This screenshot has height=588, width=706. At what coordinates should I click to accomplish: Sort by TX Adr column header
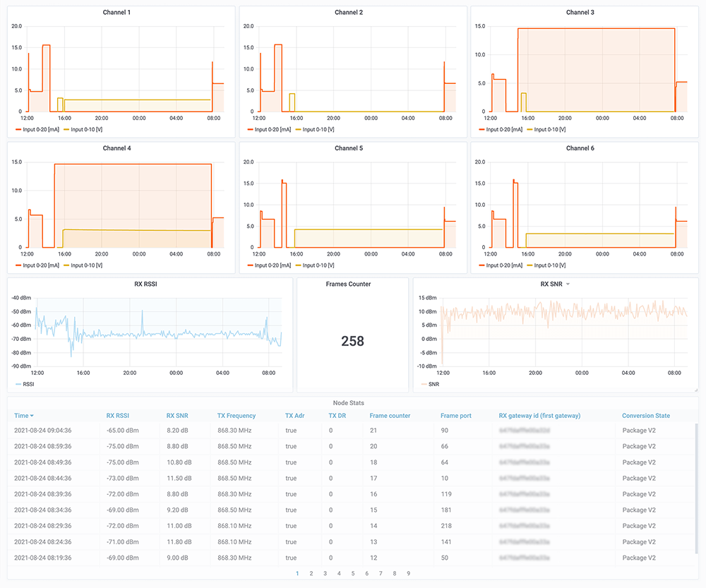pyautogui.click(x=295, y=416)
